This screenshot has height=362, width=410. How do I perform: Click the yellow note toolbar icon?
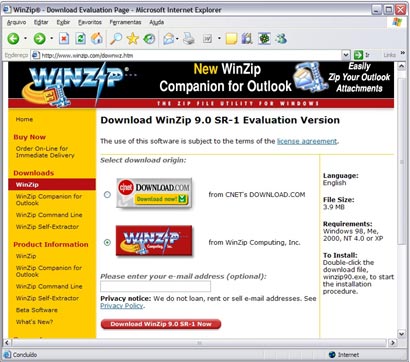coord(231,39)
